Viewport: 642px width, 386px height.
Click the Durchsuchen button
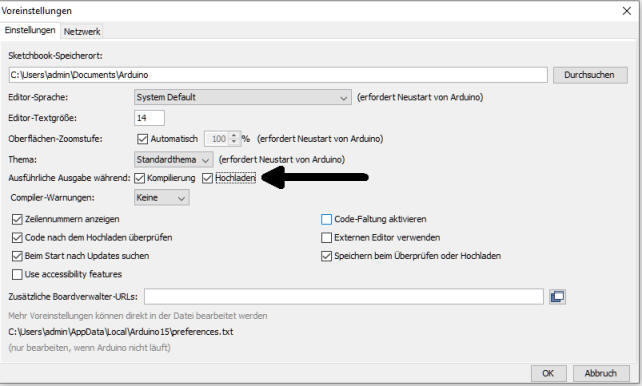pos(590,75)
